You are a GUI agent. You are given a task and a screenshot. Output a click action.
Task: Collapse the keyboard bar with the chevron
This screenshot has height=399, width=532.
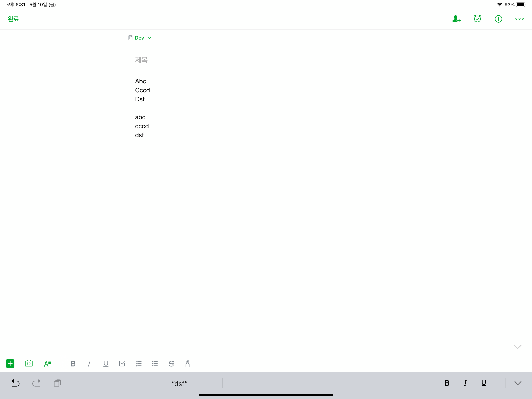(518, 383)
